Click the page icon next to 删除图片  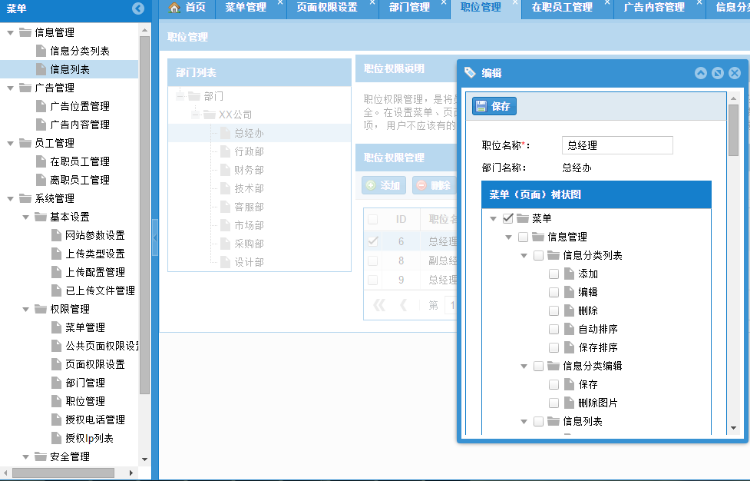569,403
